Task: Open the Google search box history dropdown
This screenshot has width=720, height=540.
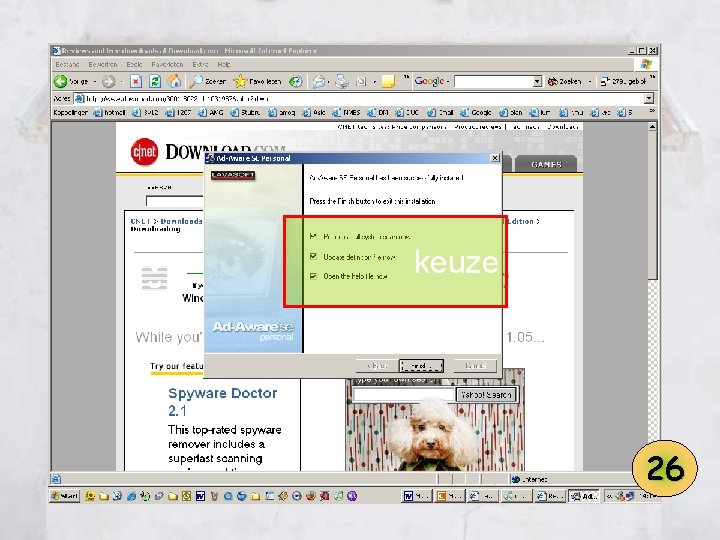Action: point(537,82)
